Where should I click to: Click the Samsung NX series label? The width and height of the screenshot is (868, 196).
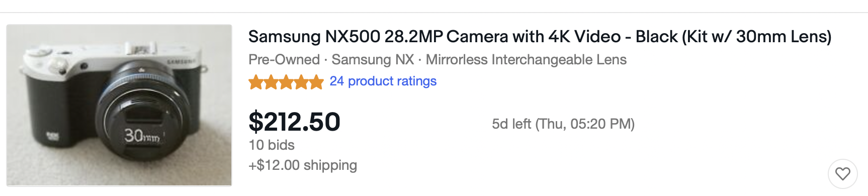(373, 60)
